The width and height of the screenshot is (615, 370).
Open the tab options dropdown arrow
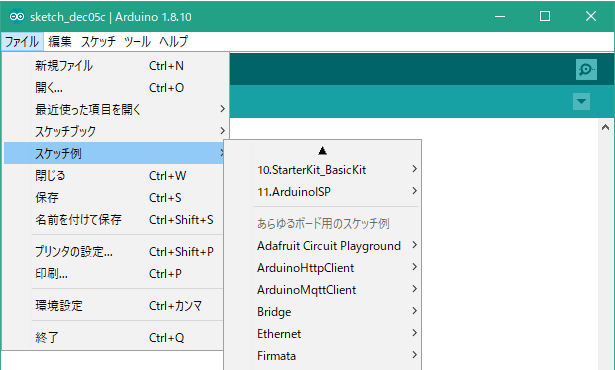581,102
